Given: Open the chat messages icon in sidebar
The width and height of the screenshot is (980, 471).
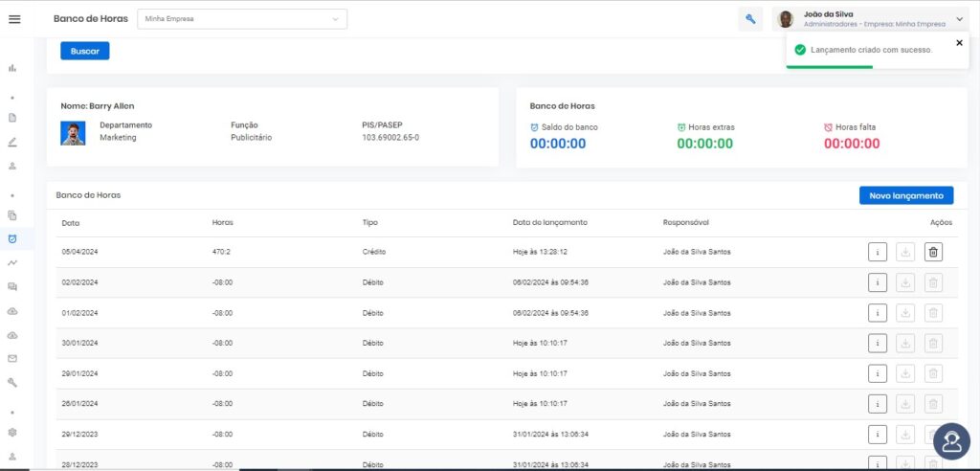Looking at the screenshot, I should [x=11, y=286].
